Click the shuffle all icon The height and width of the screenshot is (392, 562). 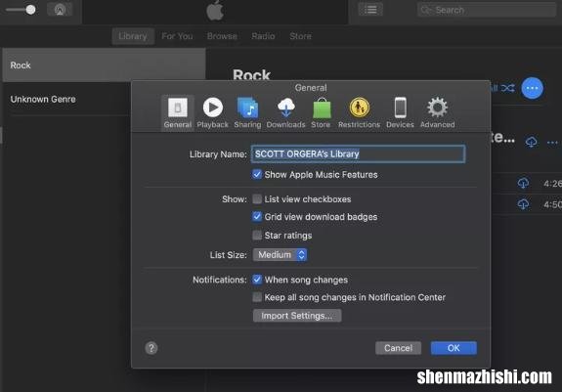tap(508, 88)
